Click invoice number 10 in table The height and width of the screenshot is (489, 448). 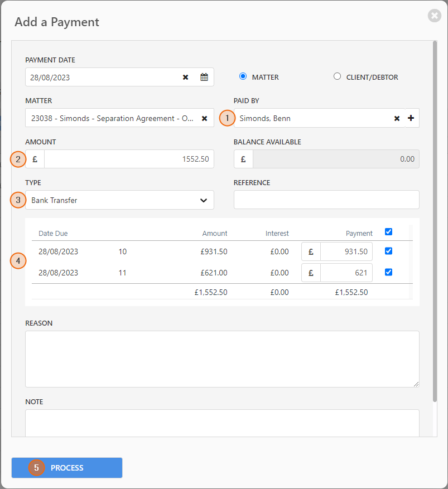(x=123, y=251)
